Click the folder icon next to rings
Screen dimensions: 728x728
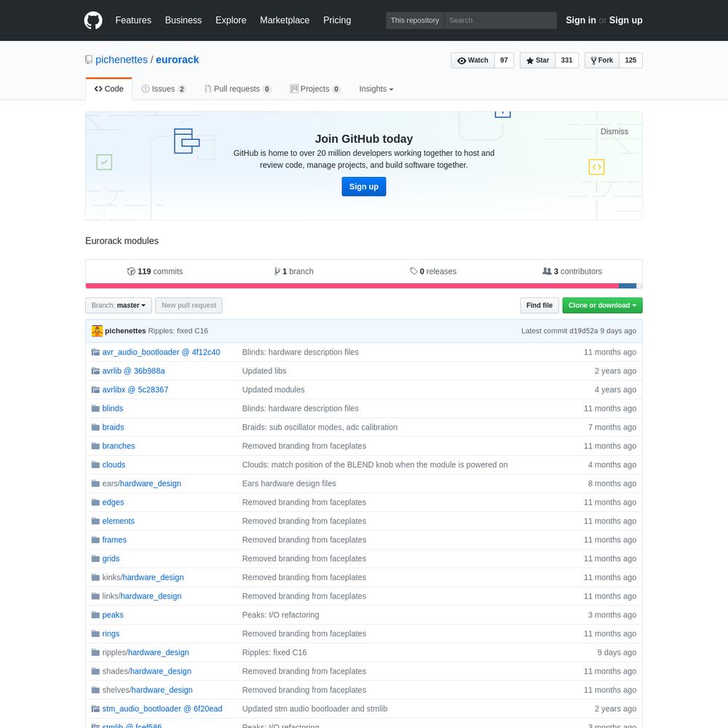point(95,634)
